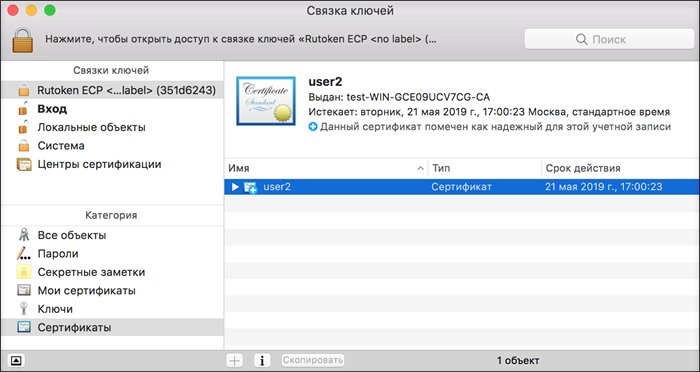Sort list by Тип column
The image size is (700, 372).
pos(485,168)
